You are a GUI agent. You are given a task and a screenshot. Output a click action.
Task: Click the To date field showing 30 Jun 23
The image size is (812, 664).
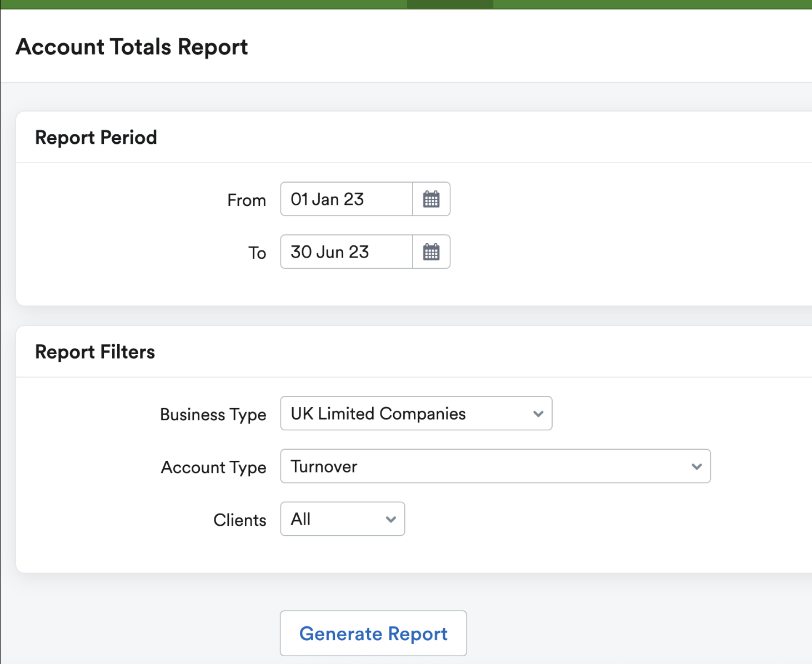[x=347, y=252]
